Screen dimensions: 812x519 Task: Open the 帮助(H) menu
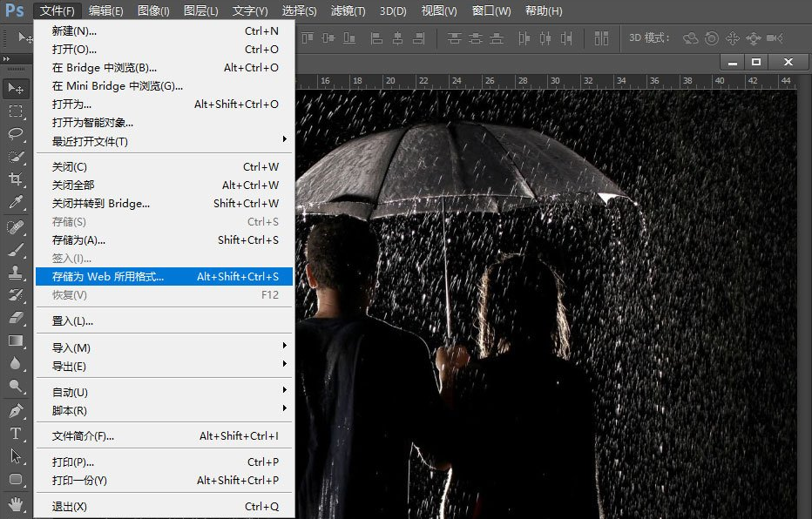click(544, 10)
